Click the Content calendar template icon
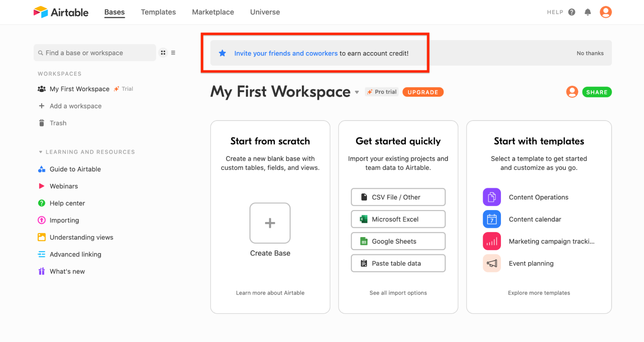The height and width of the screenshot is (342, 644). (492, 219)
